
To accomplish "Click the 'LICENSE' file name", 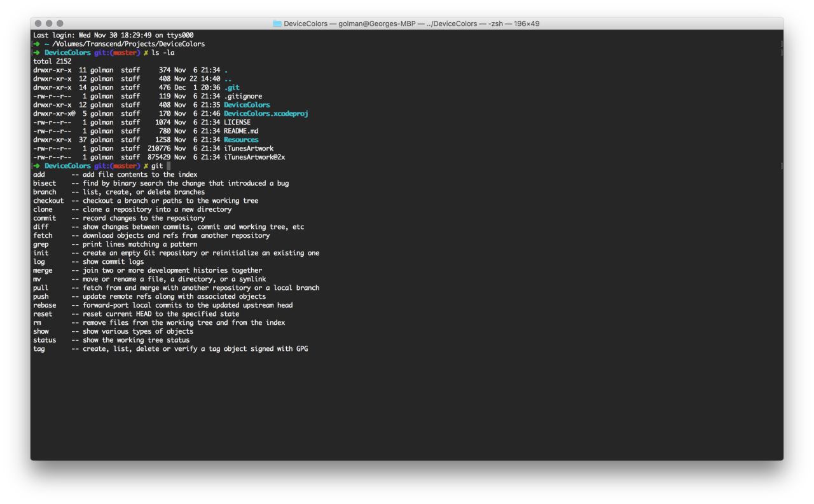I will click(237, 122).
